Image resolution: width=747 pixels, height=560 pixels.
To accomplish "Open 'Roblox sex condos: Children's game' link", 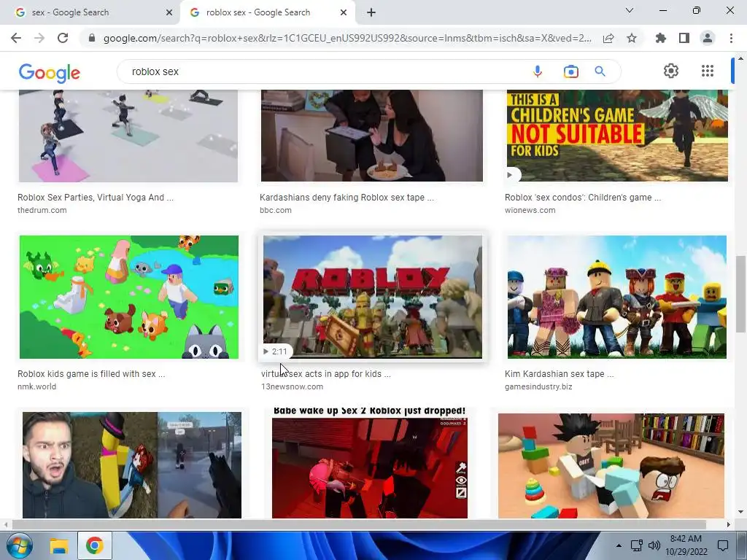I will tap(583, 197).
